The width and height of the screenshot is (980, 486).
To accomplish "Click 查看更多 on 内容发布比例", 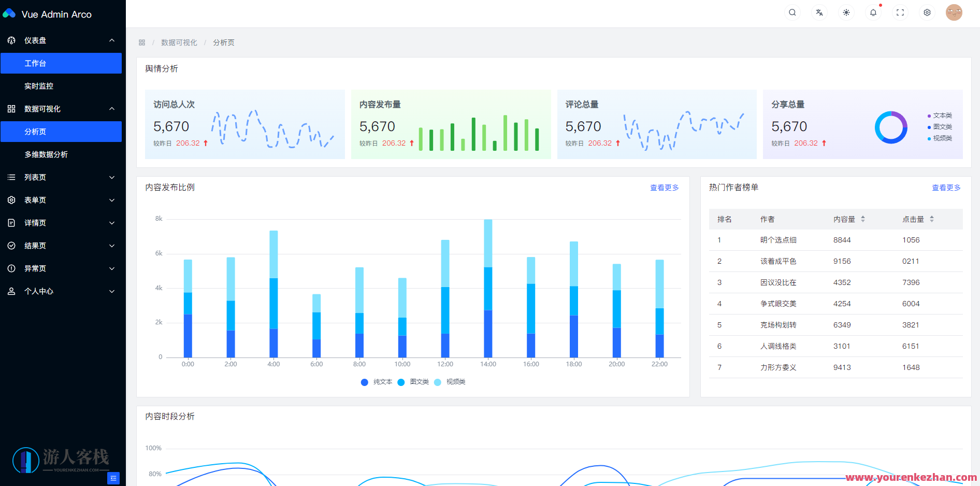I will pos(664,188).
